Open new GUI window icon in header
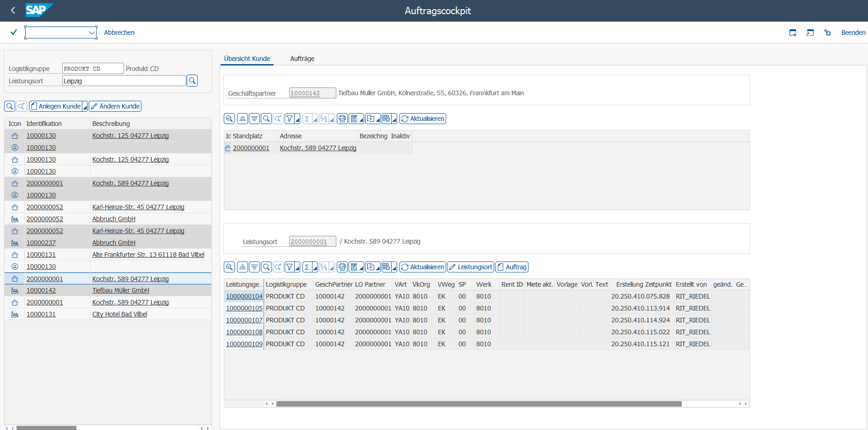The image size is (868, 430). (793, 33)
